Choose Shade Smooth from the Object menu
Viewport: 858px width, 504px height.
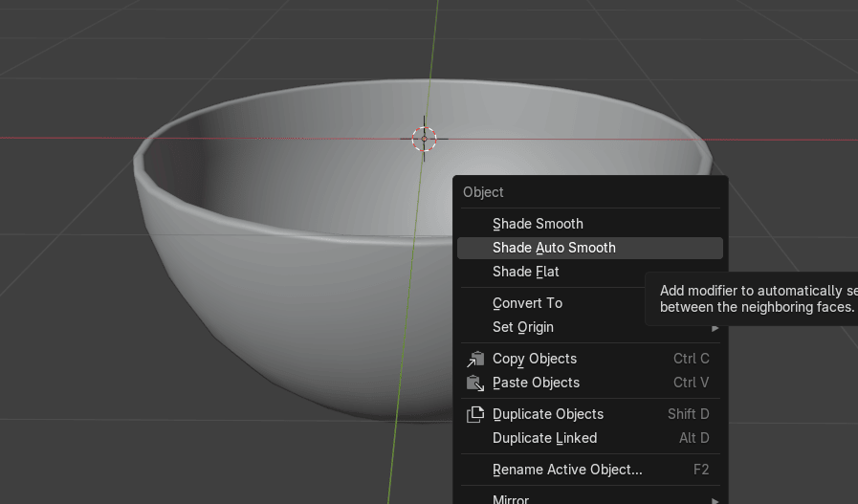click(x=538, y=224)
